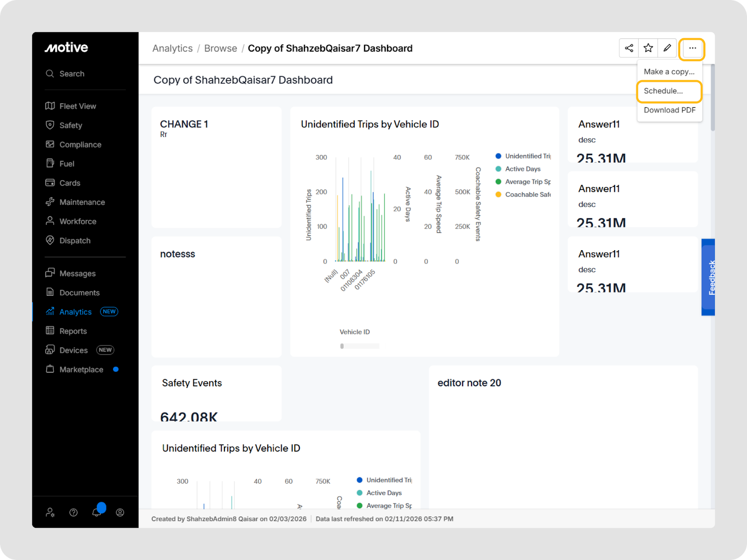Select Download PDF menu entry
The height and width of the screenshot is (560, 747).
tap(669, 110)
